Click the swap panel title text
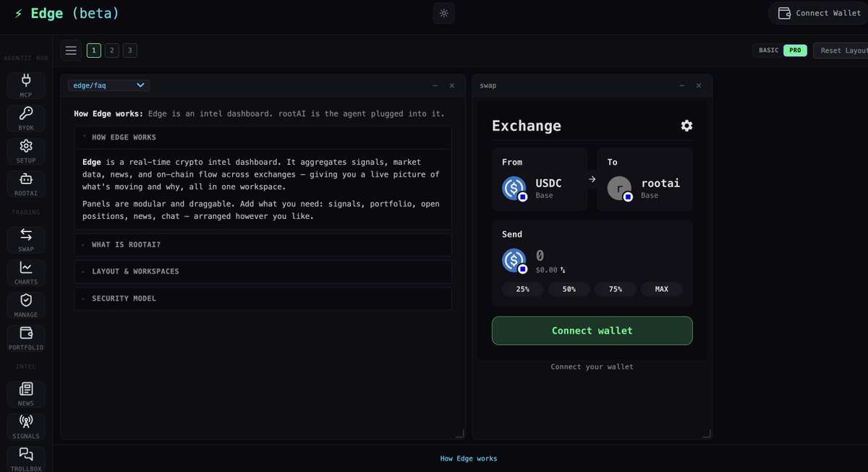 coord(488,85)
